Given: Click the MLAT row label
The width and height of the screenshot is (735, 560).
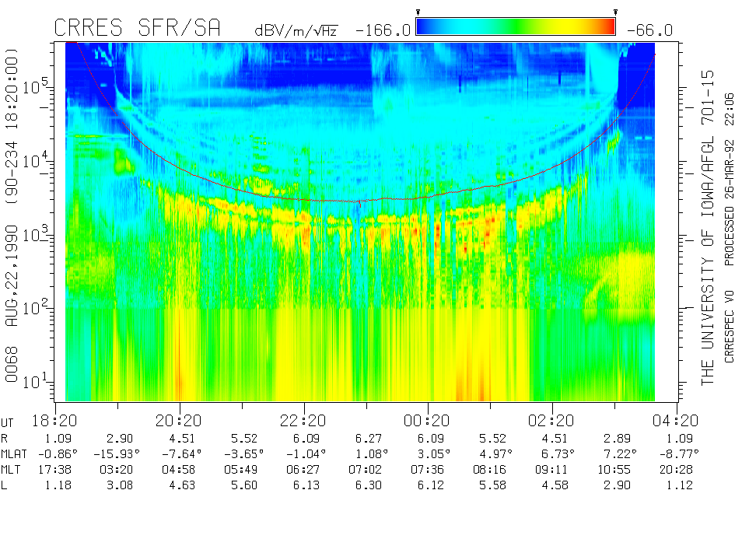Looking at the screenshot, I should [16, 453].
